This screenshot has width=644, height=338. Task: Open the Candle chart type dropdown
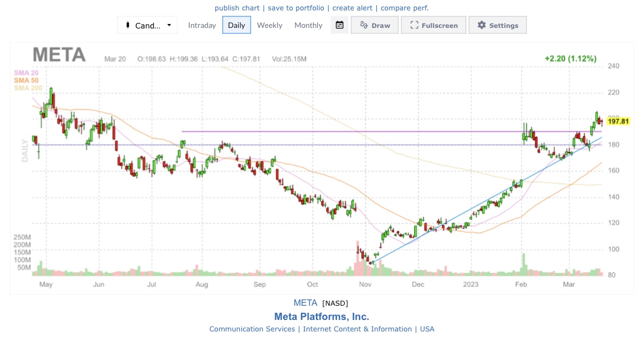pyautogui.click(x=147, y=25)
